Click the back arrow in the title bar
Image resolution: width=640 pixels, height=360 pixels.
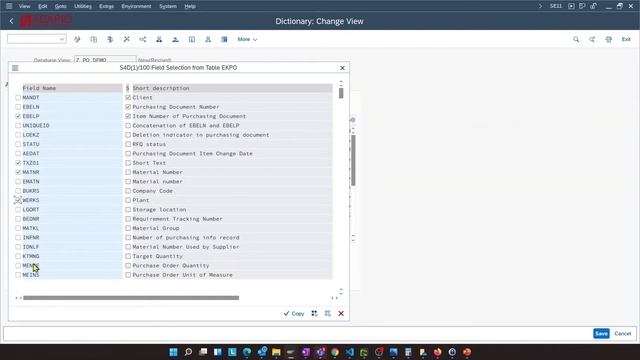(11, 21)
